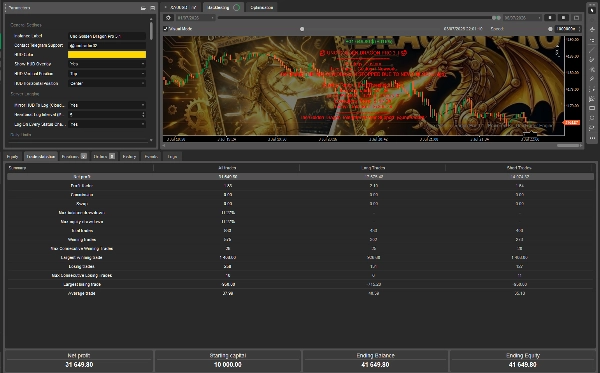Open HUD Horizontal Position dropdown showing Center
Viewport: 600px width, 373px height.
(x=107, y=83)
